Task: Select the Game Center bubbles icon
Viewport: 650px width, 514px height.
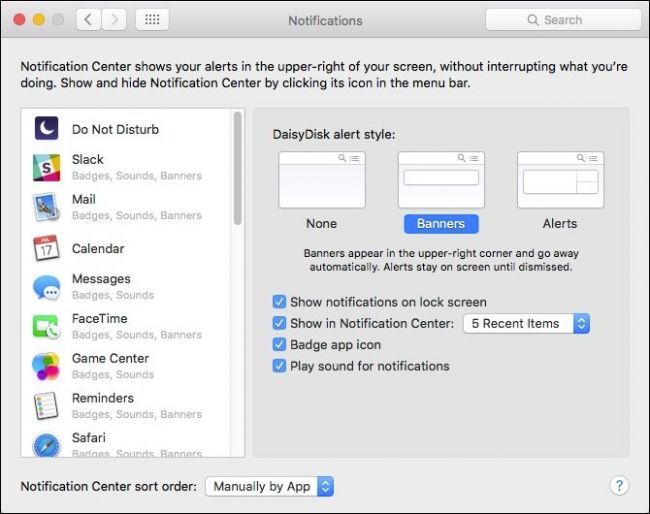Action: [x=46, y=366]
